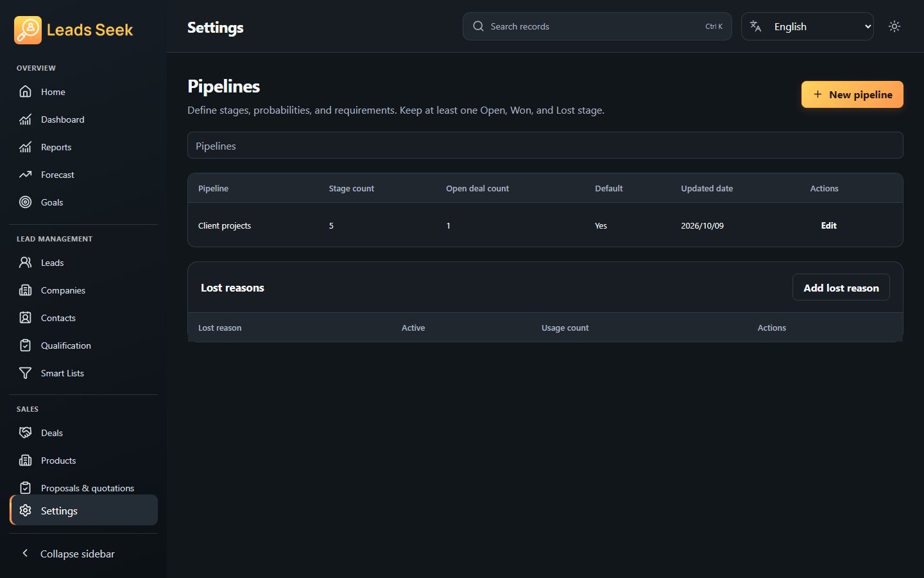The image size is (924, 578).
Task: Click the Proposals & quotations clipboard icon
Action: (x=25, y=488)
